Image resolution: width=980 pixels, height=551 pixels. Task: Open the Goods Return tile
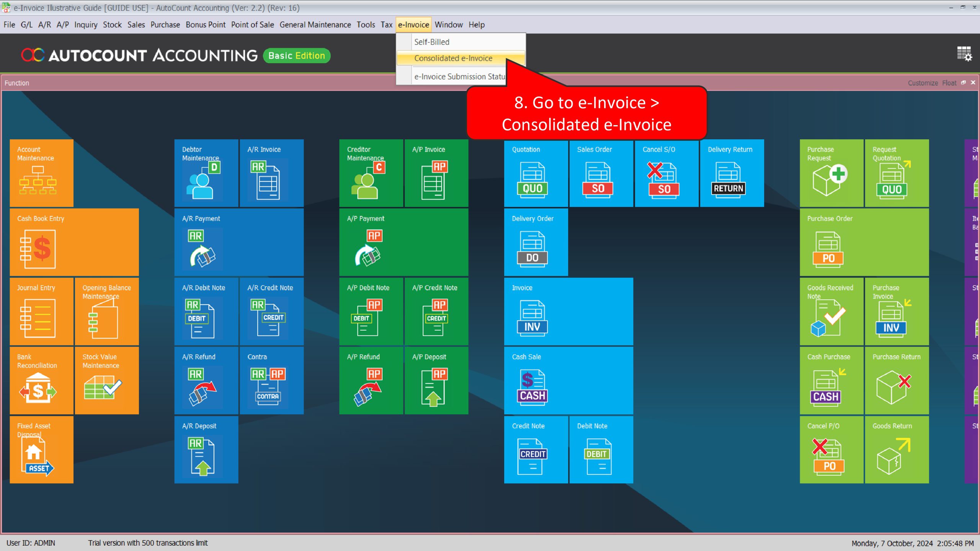point(897,450)
